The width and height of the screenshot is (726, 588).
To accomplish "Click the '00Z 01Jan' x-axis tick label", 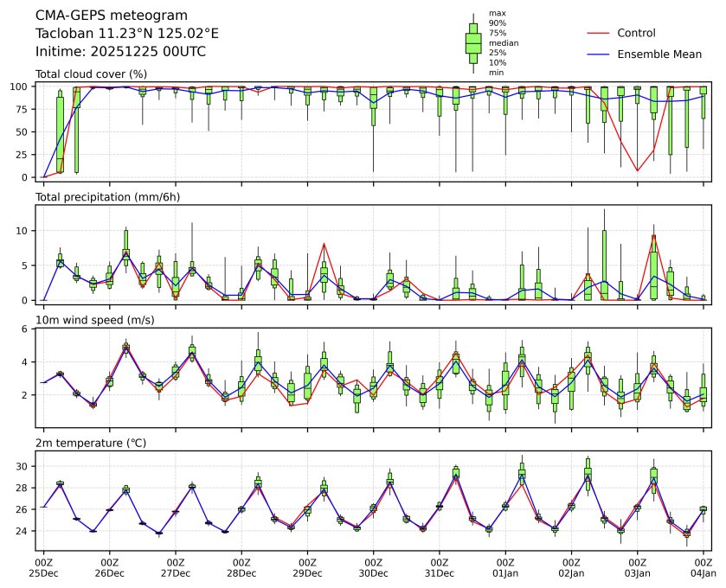I will pyautogui.click(x=505, y=567).
